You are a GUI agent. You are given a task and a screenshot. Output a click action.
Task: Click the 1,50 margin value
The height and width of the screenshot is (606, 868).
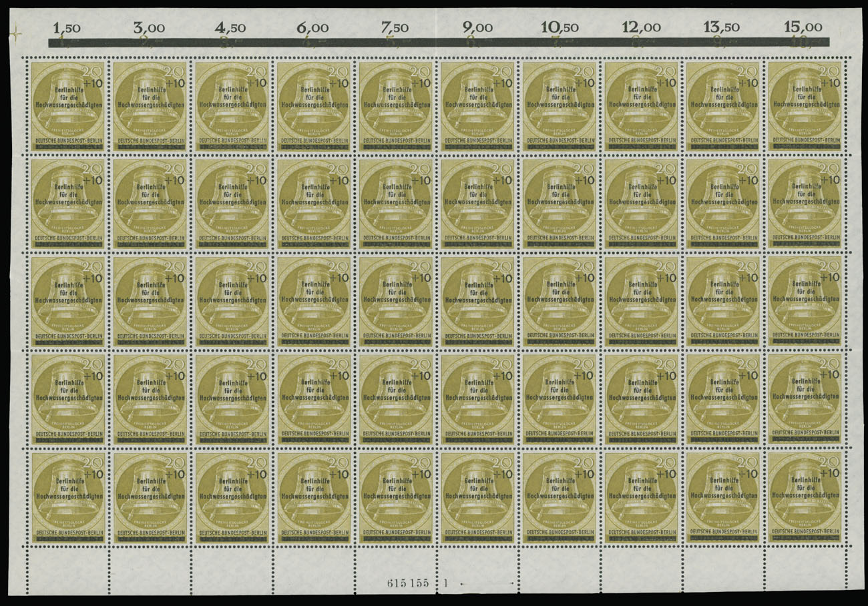point(67,28)
